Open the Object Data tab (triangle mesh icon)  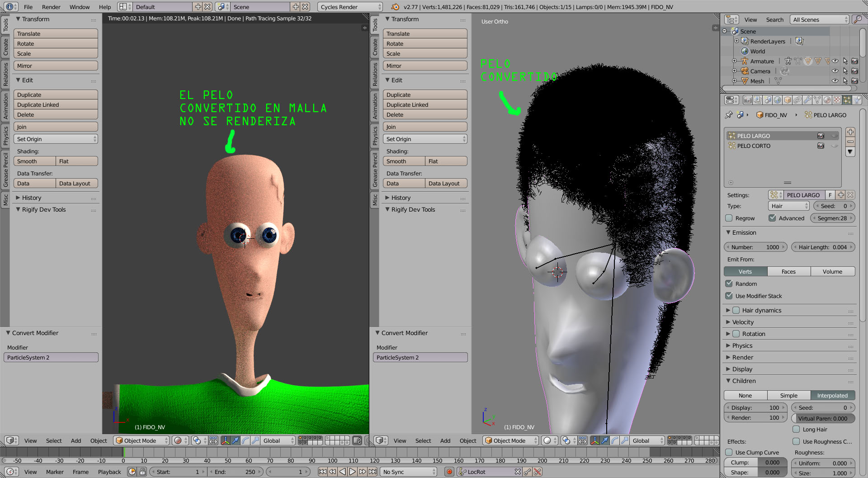[817, 100]
